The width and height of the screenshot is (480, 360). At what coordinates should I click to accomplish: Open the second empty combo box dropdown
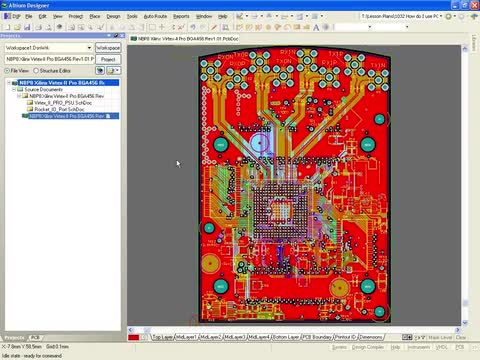tap(407, 27)
